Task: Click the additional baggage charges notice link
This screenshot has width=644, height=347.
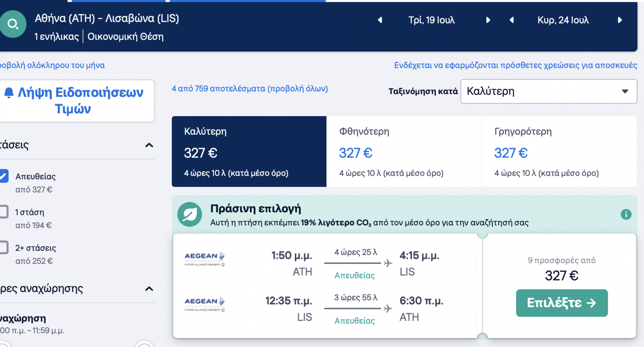Action: pyautogui.click(x=515, y=65)
